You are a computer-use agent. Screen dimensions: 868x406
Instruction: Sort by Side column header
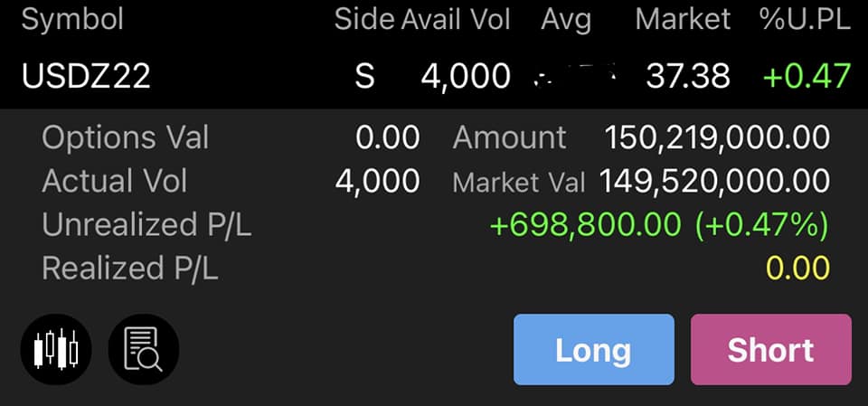click(x=364, y=20)
